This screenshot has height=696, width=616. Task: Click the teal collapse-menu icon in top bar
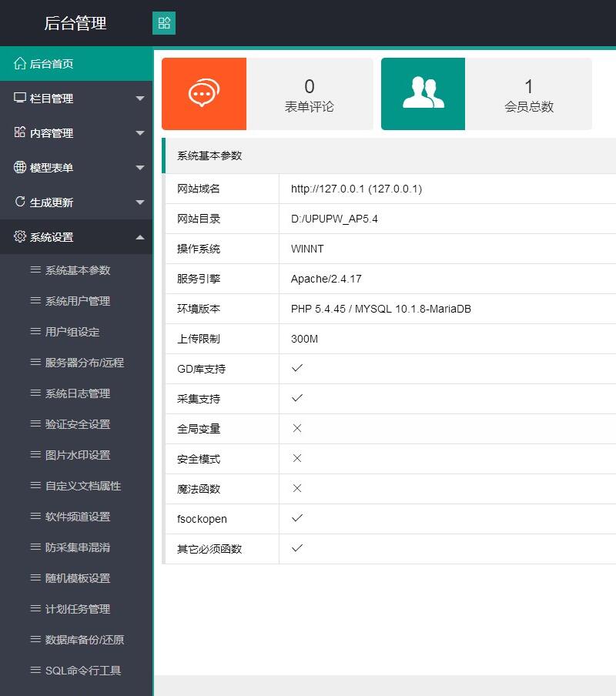(164, 23)
